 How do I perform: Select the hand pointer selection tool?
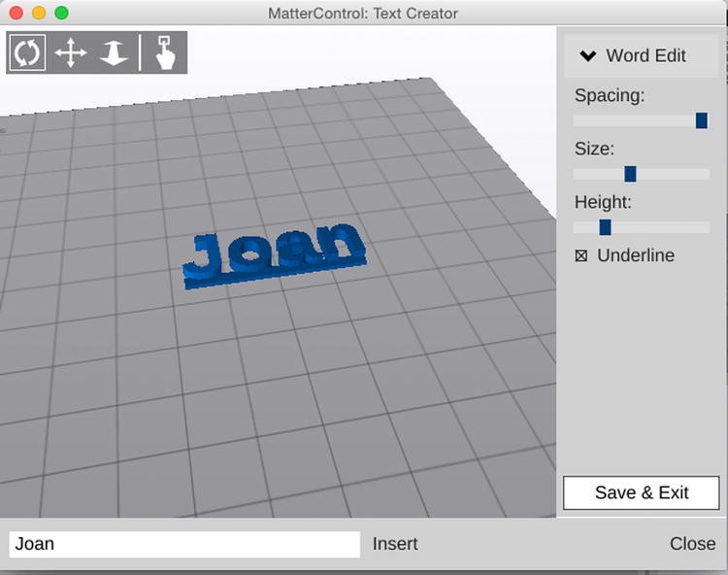tap(165, 52)
